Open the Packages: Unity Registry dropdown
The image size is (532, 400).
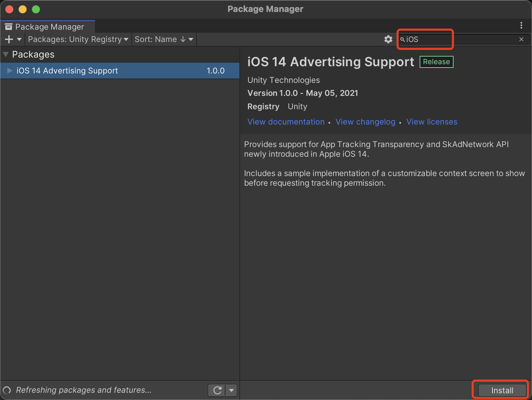(78, 39)
